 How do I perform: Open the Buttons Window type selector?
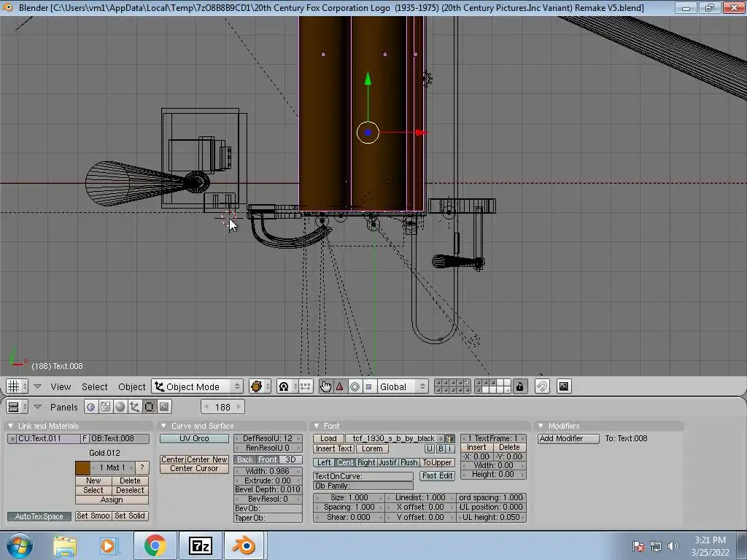pos(18,407)
